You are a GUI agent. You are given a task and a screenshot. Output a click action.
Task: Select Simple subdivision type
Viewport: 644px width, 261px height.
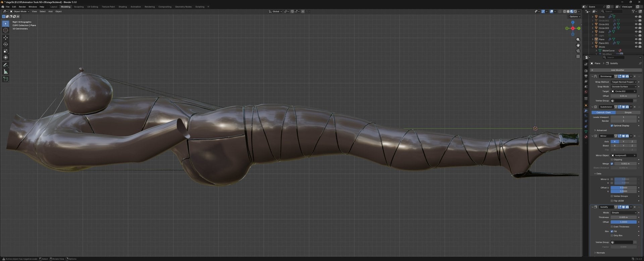click(628, 113)
